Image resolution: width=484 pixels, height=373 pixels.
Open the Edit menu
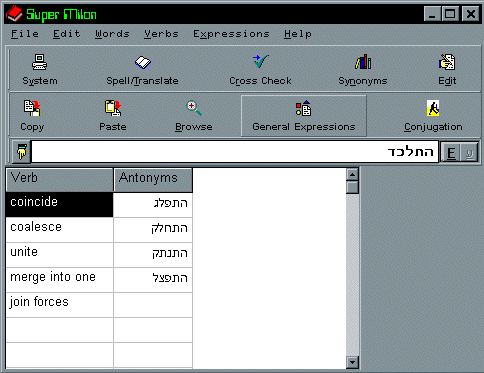point(67,34)
